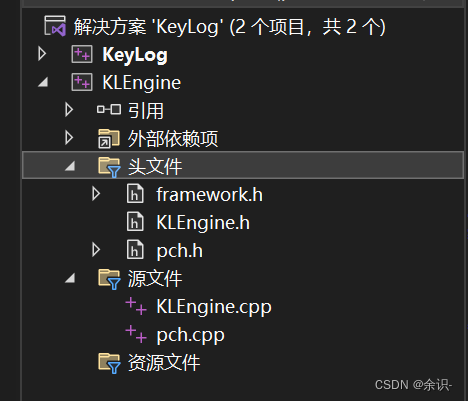Collapse the KLEngine project node
468x401 pixels.
[x=43, y=82]
